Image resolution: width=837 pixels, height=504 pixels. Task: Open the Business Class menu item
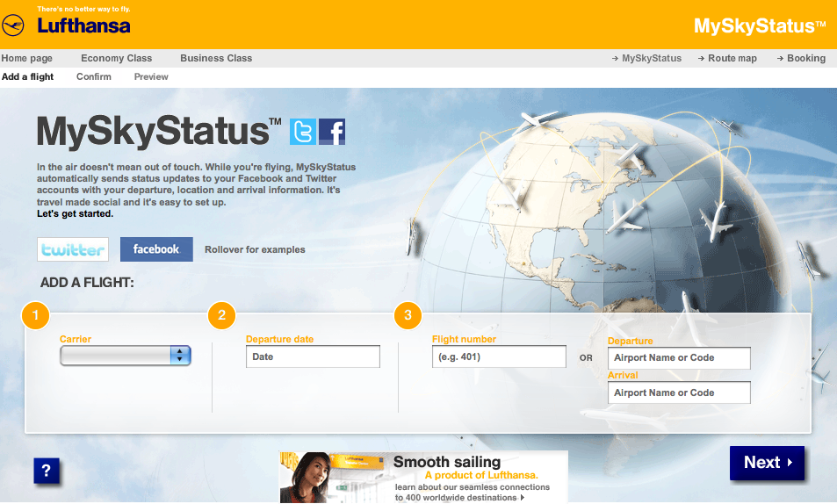[216, 58]
